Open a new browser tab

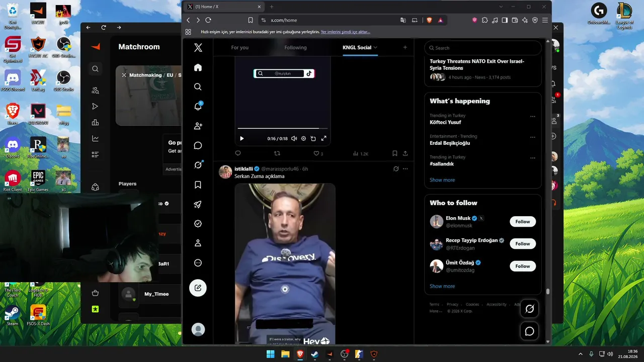tap(272, 7)
